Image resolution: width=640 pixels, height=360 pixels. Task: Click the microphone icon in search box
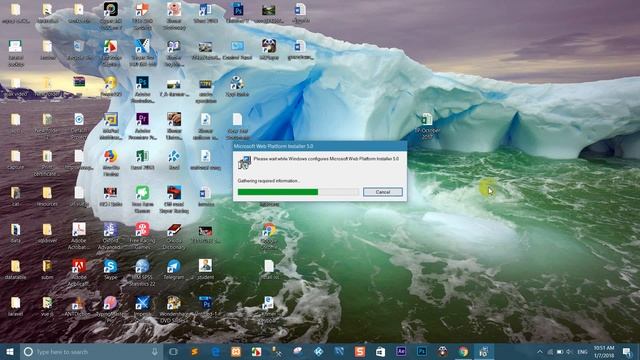155,351
